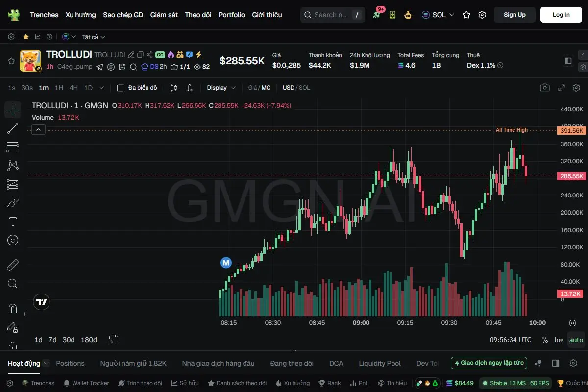Open chart settings gear beside fullscreen
Screen dimensions: 588x392
click(x=576, y=88)
